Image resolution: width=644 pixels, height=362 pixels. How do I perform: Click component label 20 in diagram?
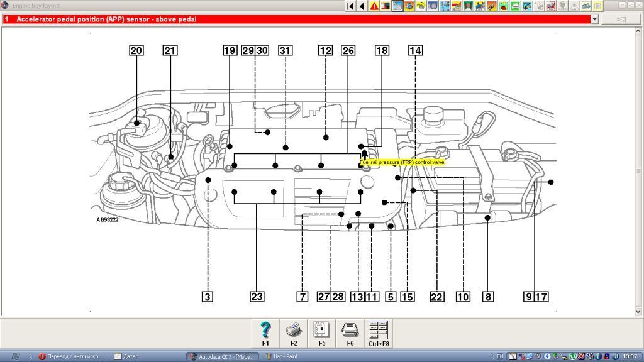(136, 50)
